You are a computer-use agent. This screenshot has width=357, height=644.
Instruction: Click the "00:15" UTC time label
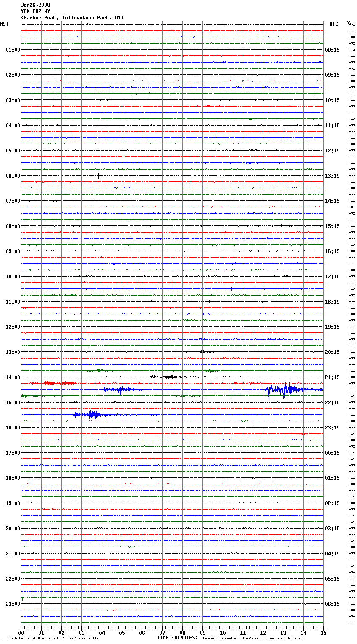[332, 453]
